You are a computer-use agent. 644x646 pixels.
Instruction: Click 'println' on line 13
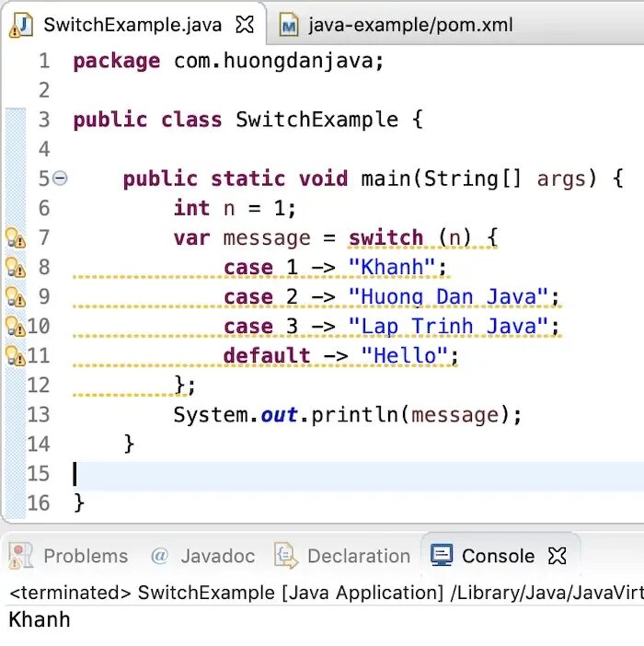click(355, 414)
